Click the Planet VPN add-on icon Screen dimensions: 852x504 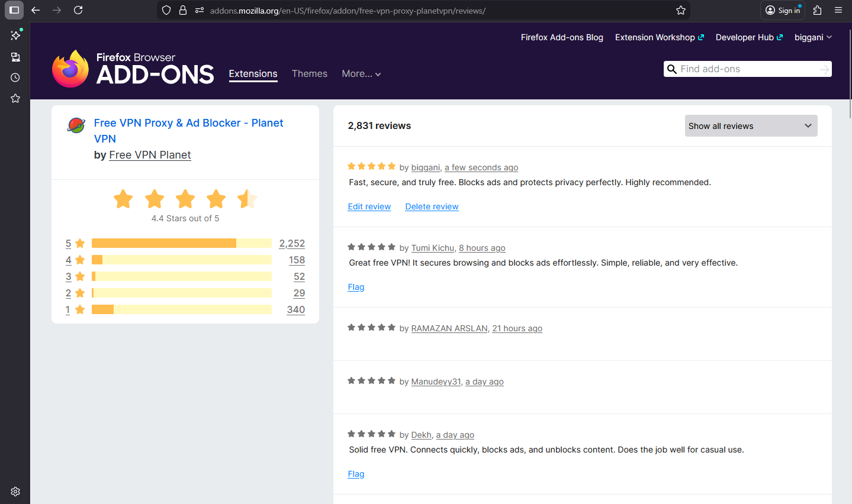pyautogui.click(x=76, y=125)
